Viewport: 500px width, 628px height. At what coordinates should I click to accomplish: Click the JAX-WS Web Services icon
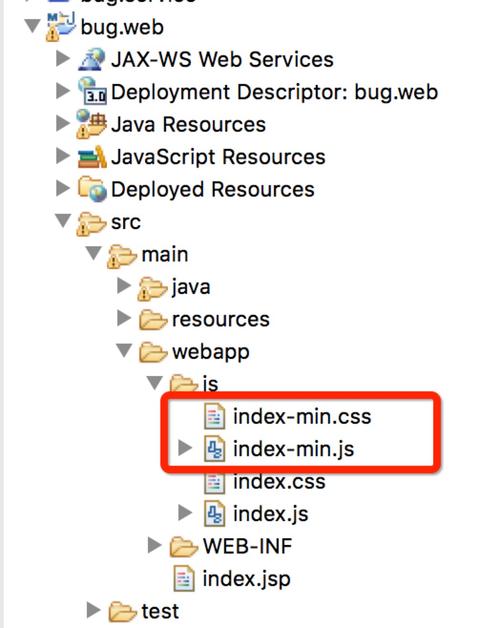[x=92, y=59]
